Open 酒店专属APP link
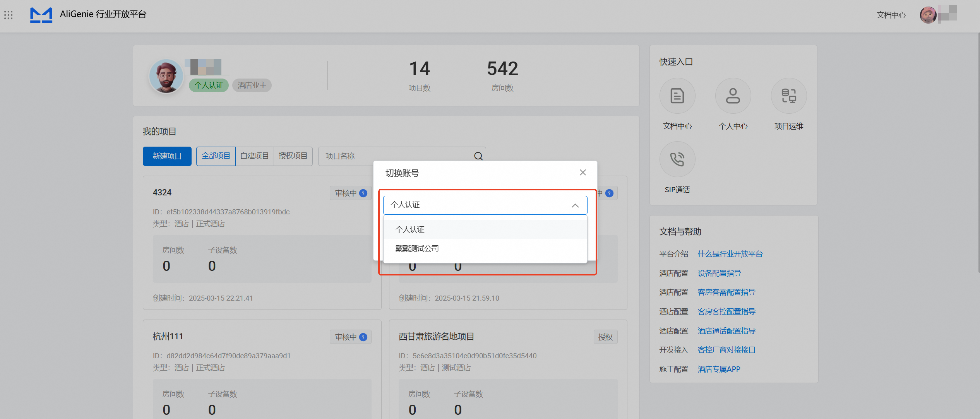 pyautogui.click(x=719, y=369)
